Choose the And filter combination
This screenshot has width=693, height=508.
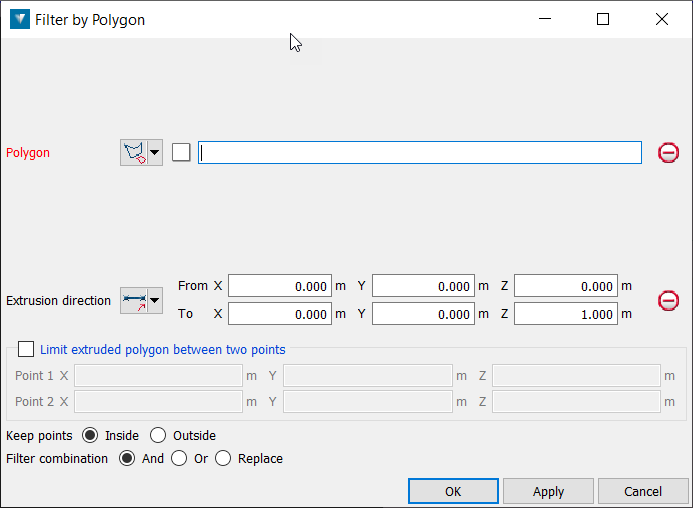(x=127, y=458)
